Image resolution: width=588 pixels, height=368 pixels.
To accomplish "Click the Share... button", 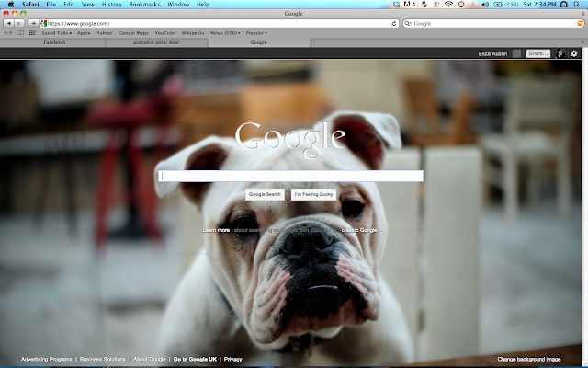I will (538, 53).
